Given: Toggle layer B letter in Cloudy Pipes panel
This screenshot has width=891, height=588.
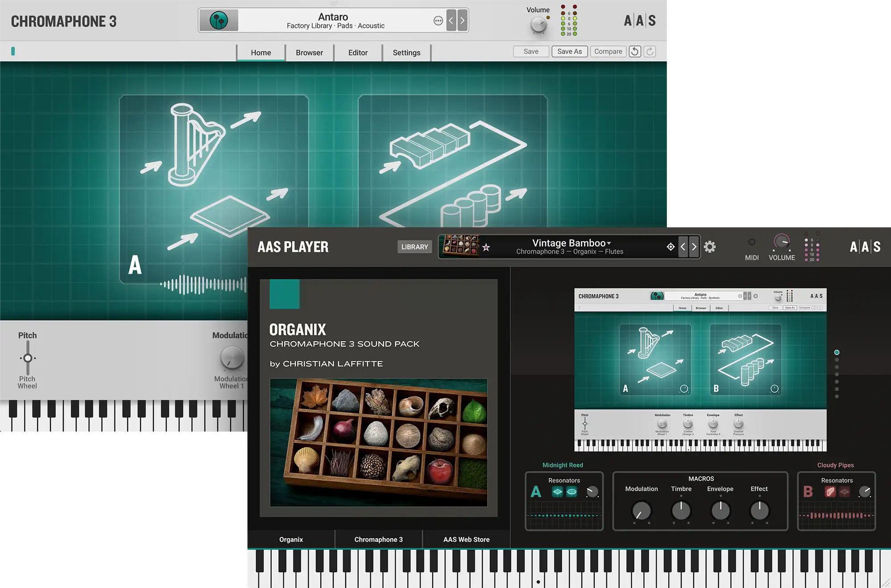Looking at the screenshot, I should (x=808, y=492).
